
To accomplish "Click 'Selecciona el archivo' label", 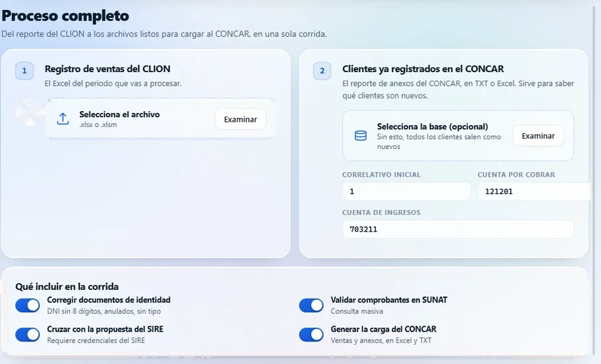I will [120, 114].
